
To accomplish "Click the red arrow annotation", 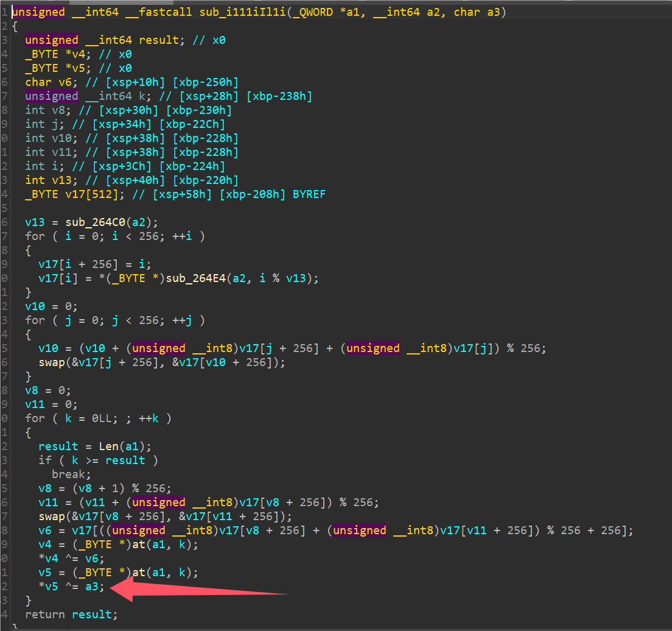I will pos(201,590).
